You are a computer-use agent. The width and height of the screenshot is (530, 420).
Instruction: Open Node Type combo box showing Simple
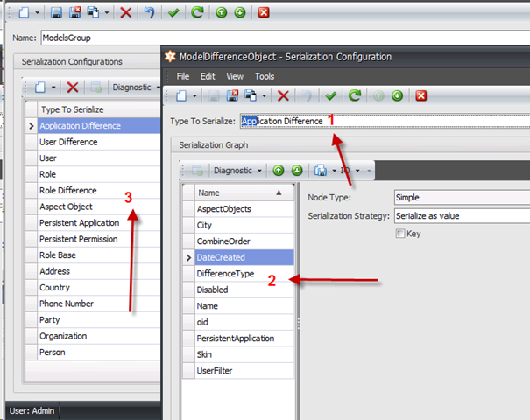click(462, 198)
